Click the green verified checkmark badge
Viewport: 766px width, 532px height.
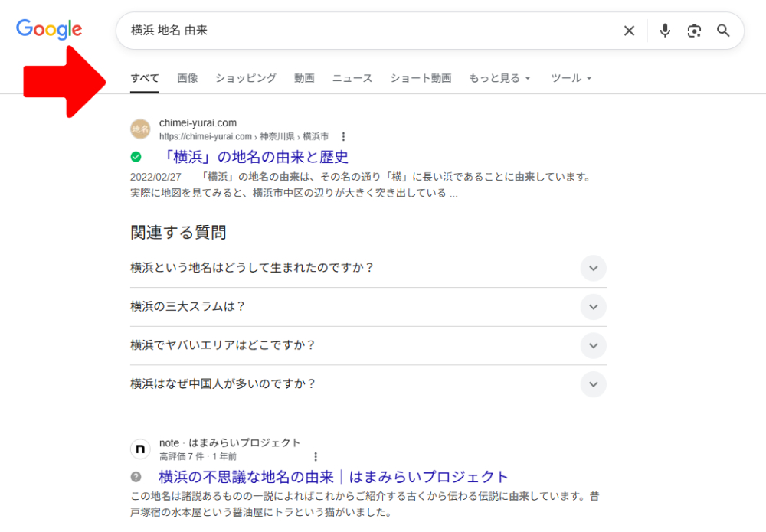(136, 156)
